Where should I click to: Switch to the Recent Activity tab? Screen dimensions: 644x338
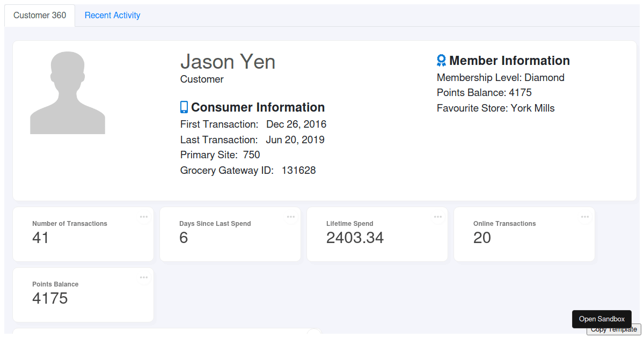click(112, 15)
